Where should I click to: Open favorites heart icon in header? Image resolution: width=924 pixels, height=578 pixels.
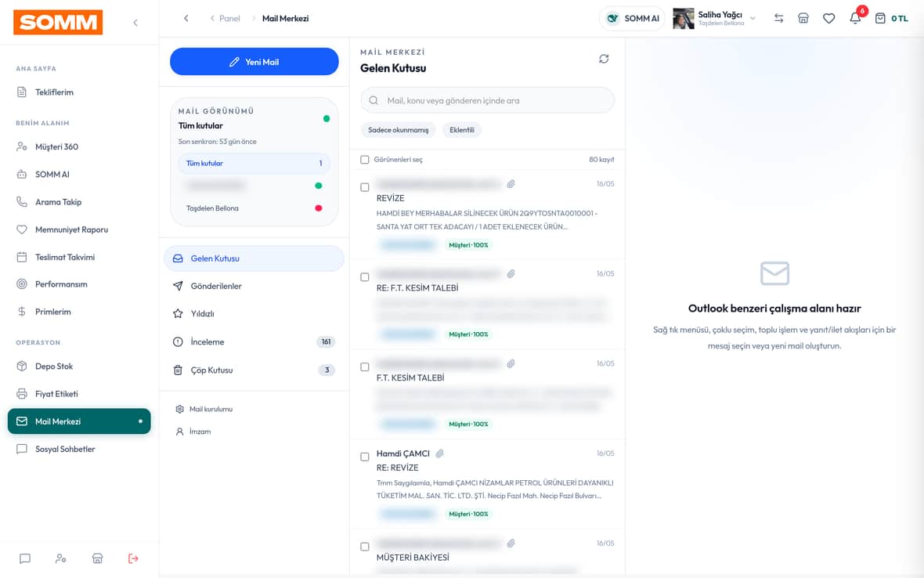[x=828, y=18]
